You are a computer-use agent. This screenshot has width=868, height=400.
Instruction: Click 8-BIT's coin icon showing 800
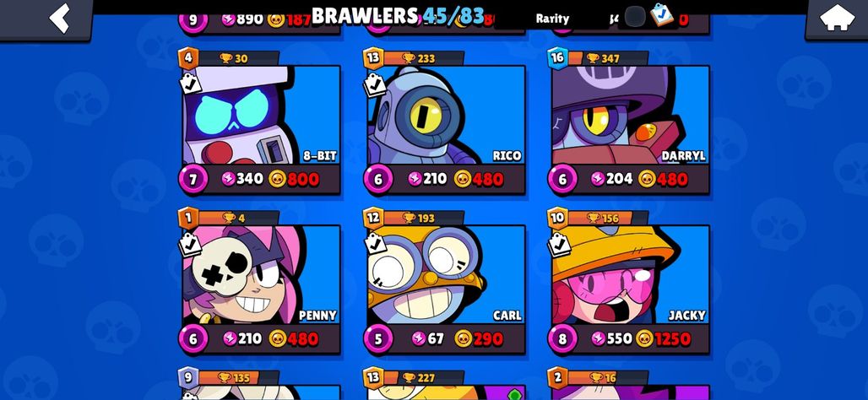277,179
